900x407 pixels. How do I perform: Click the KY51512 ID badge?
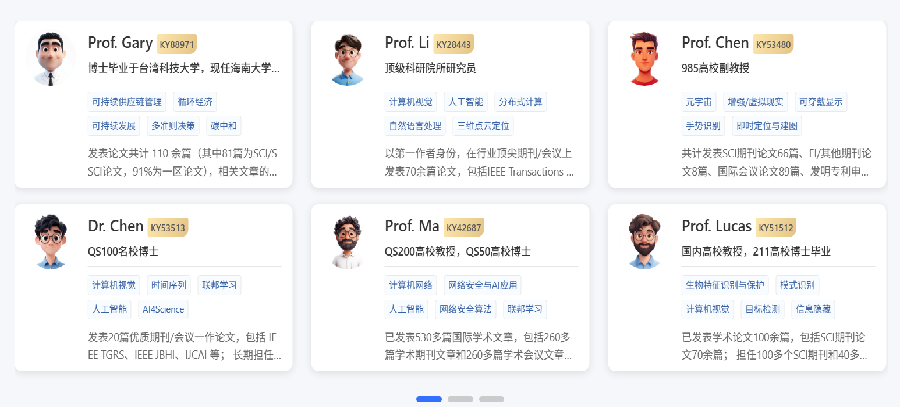[x=775, y=227]
